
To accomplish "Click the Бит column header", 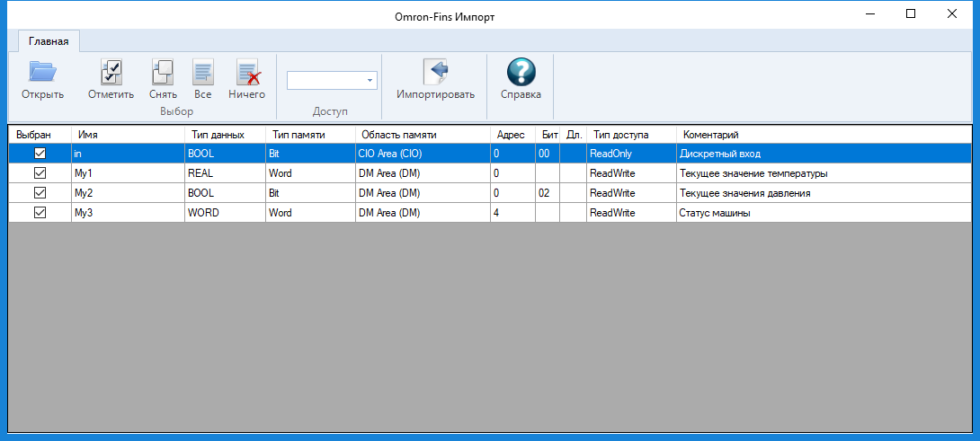I will [x=548, y=135].
